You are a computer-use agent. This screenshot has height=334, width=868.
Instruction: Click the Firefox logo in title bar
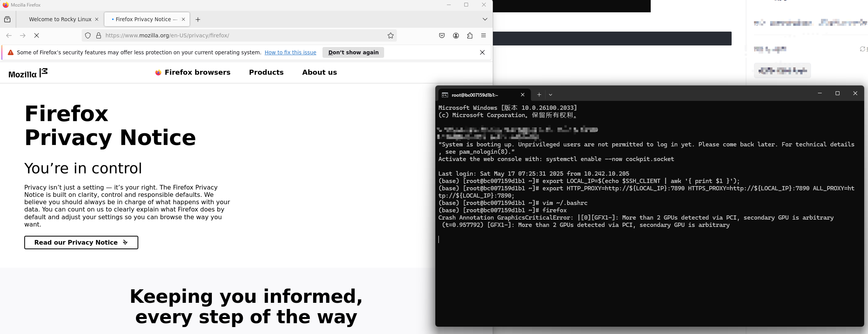point(5,5)
